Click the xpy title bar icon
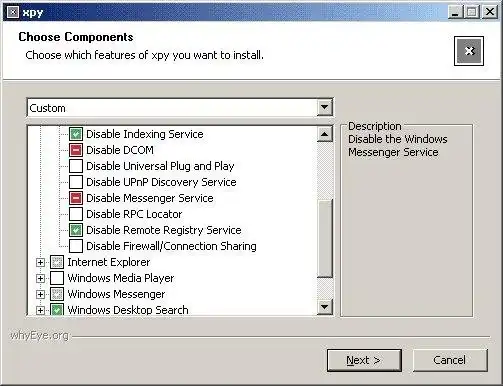Screen dimensions: 503x386 coord(13,12)
